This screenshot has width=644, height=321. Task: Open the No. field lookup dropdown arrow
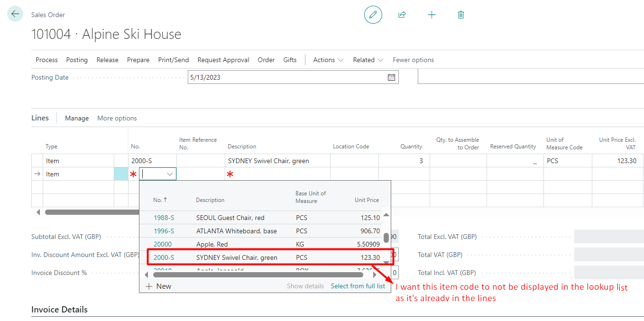point(170,174)
